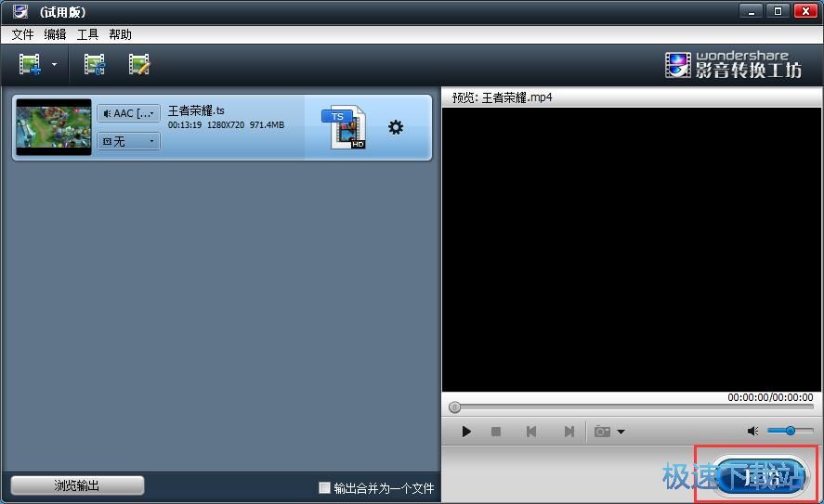Mute the preview speaker icon
Viewport: 824px width, 504px height.
(x=752, y=432)
